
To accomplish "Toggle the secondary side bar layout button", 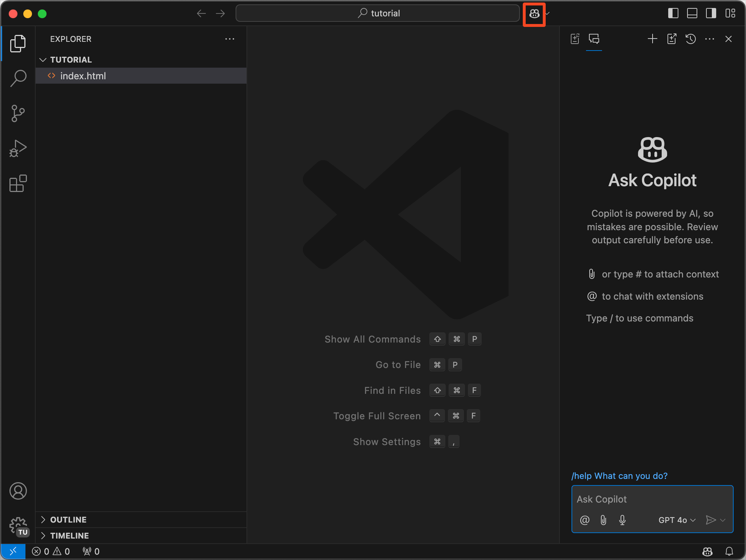I will [711, 13].
